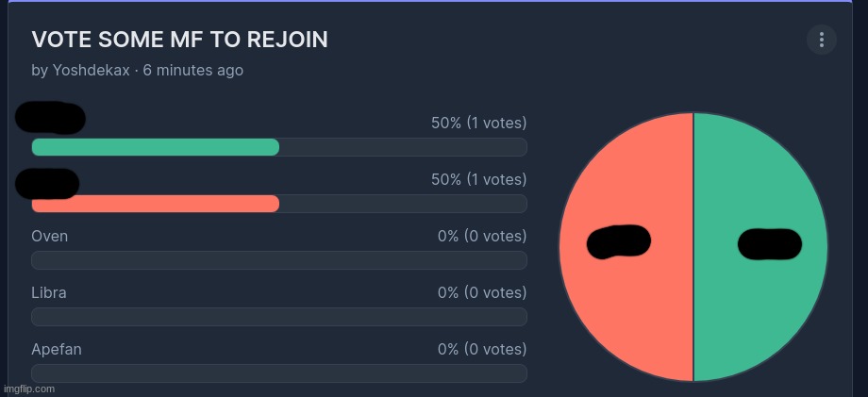Viewport: 868px width, 397px height.
Task: Click the imgflip.com watermark
Action: 29,389
